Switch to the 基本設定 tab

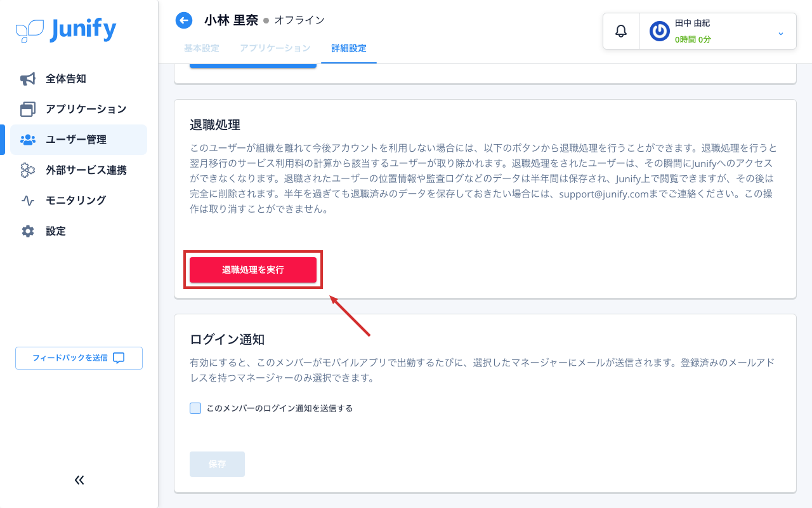[x=202, y=48]
